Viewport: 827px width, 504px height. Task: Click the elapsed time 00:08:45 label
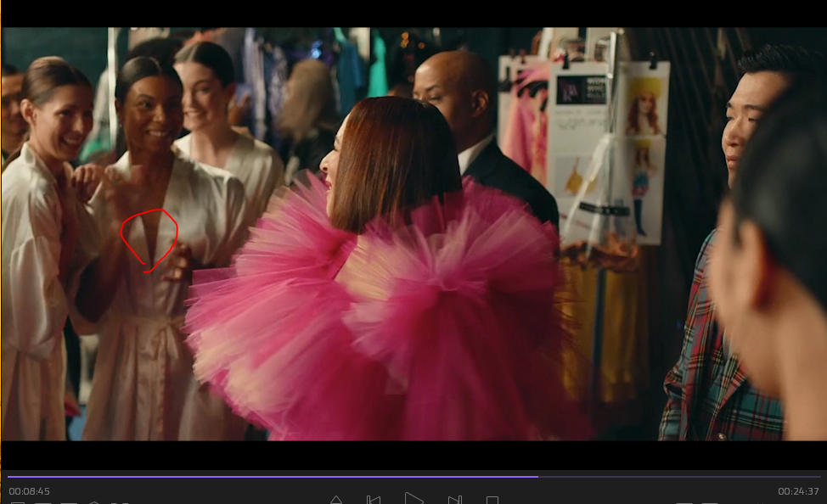pyautogui.click(x=30, y=491)
